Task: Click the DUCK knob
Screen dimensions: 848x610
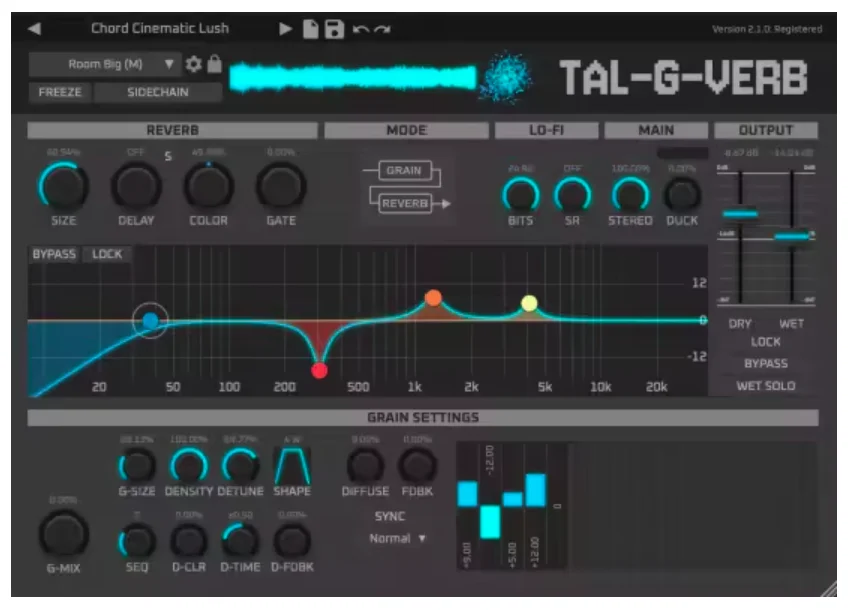Action: (x=683, y=195)
